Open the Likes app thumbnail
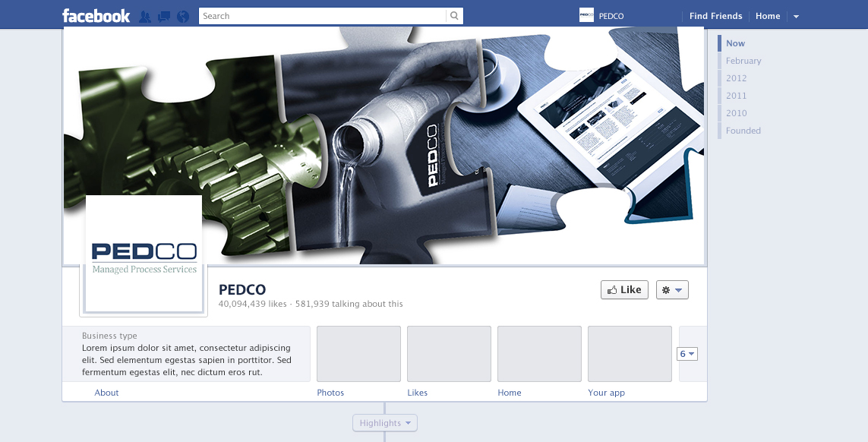868x442 pixels. point(449,354)
